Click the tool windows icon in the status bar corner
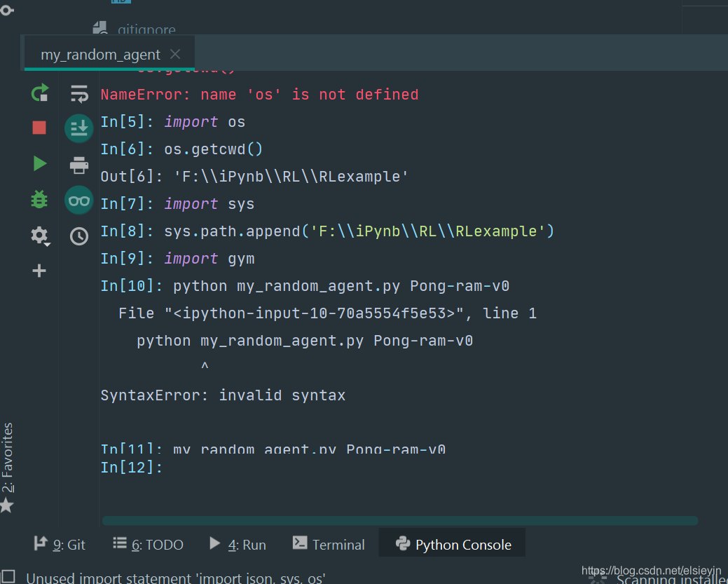 [8, 577]
